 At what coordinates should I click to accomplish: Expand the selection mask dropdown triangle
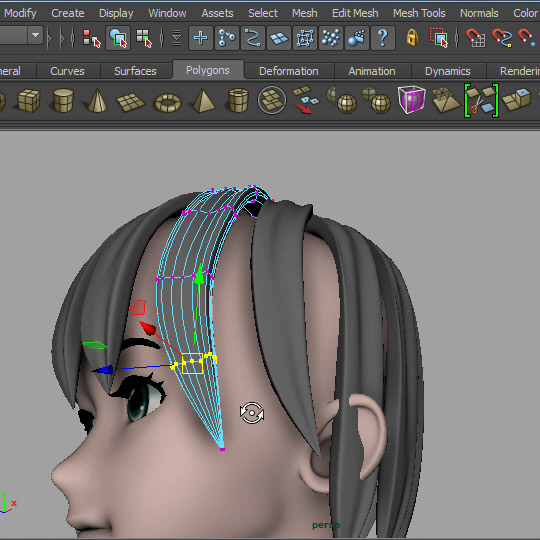(x=177, y=38)
